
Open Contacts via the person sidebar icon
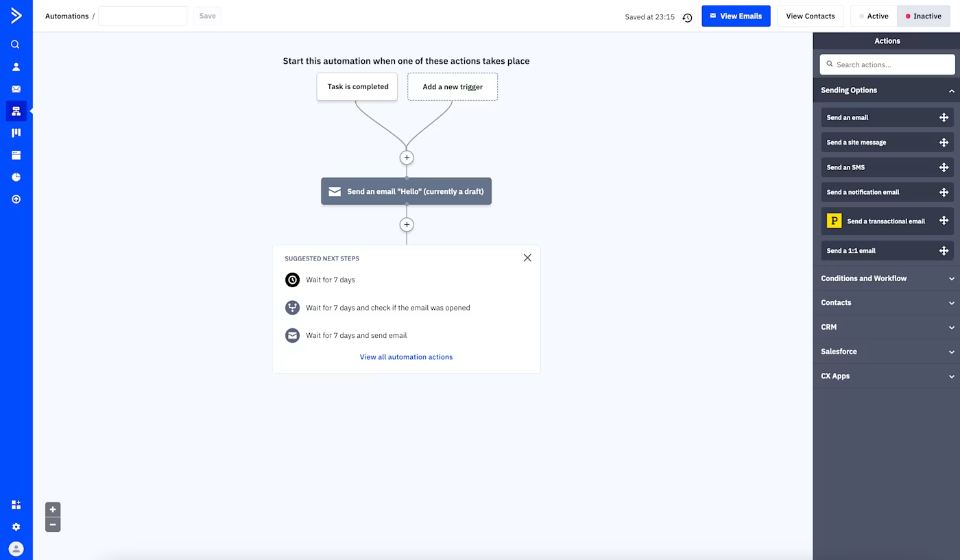coord(16,66)
